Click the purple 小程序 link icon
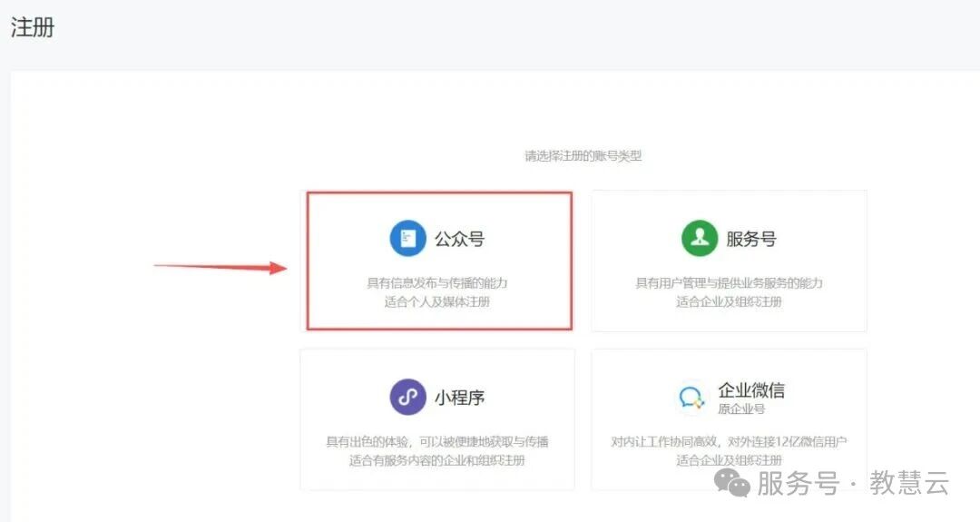The image size is (980, 522). [x=407, y=397]
